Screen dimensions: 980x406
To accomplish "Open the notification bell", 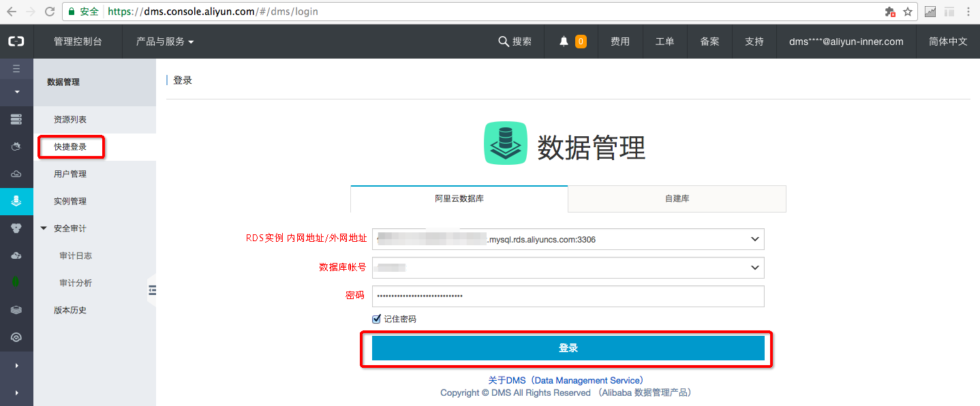I will (x=564, y=42).
